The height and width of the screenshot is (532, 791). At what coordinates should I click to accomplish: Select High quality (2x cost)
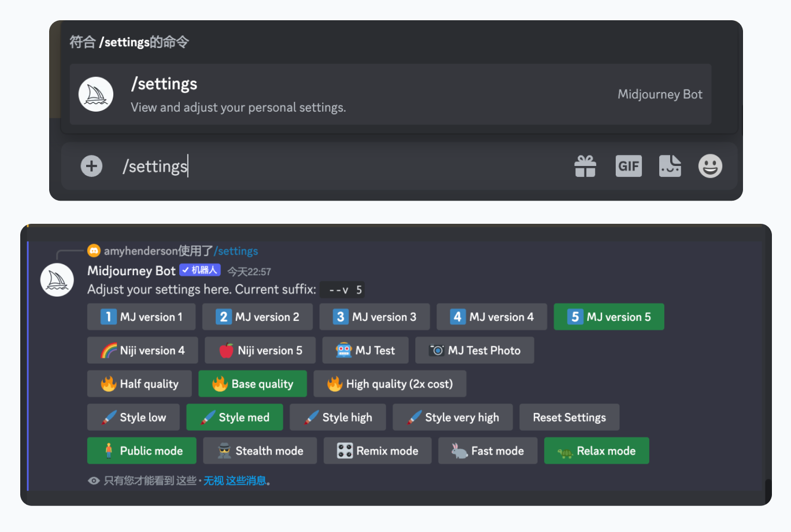[x=389, y=384]
